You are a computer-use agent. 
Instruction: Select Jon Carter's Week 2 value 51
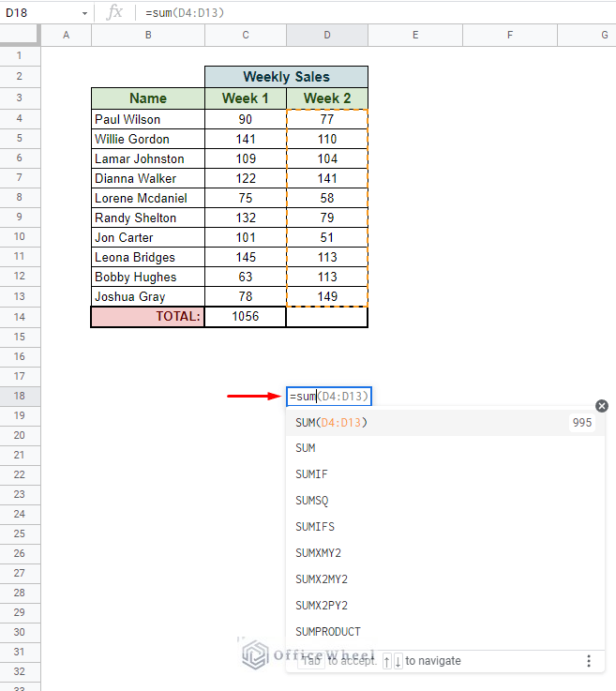(327, 237)
